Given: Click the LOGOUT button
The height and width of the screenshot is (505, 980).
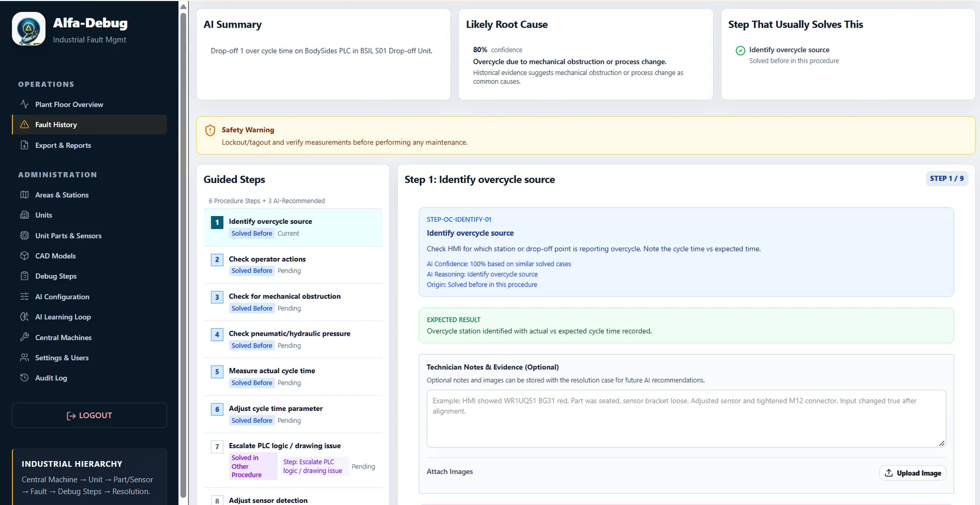Looking at the screenshot, I should click(x=89, y=415).
